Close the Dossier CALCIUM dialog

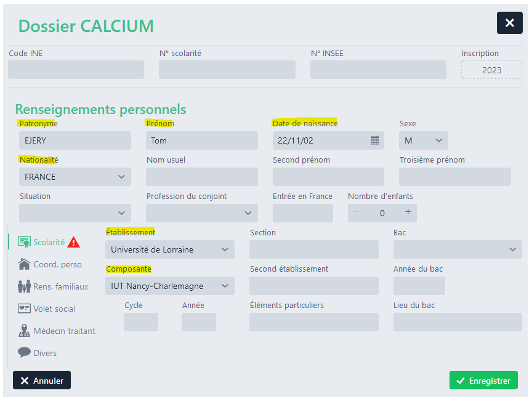(x=509, y=23)
